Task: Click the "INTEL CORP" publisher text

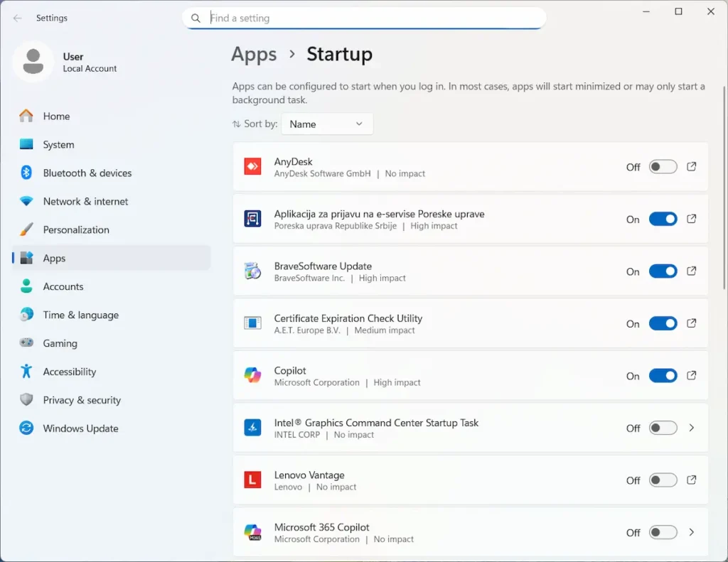Action: [296, 435]
